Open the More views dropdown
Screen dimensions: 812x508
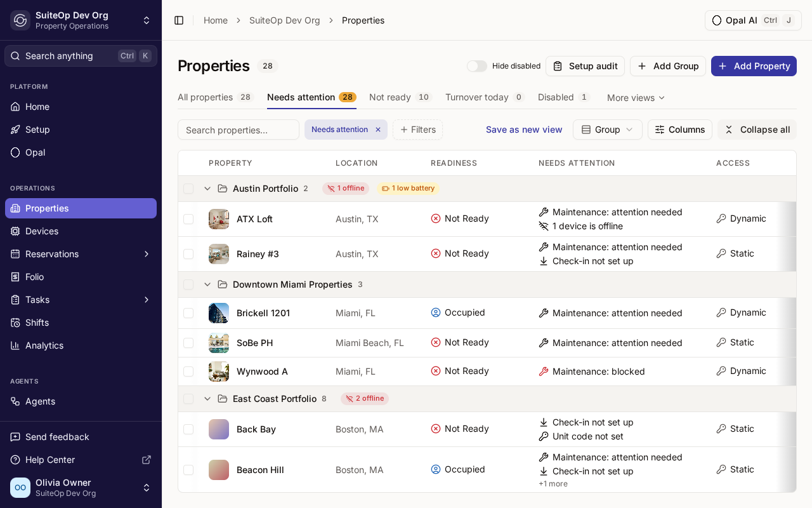point(636,98)
